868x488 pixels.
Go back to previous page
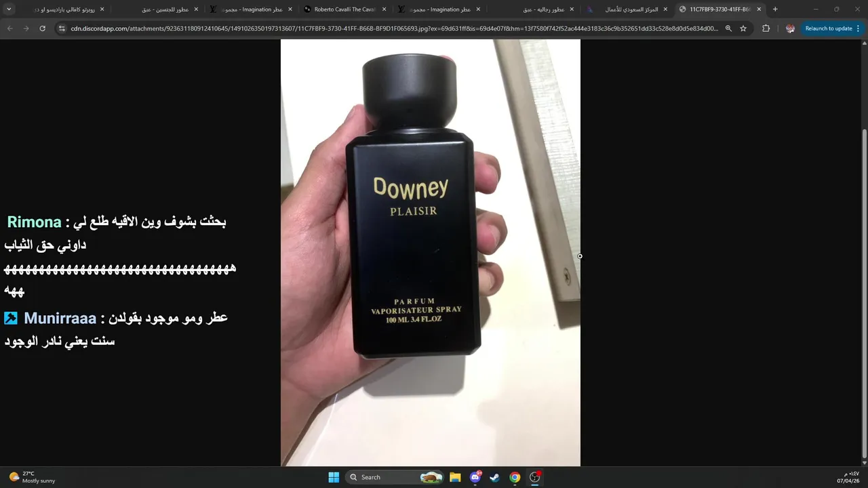(9, 28)
